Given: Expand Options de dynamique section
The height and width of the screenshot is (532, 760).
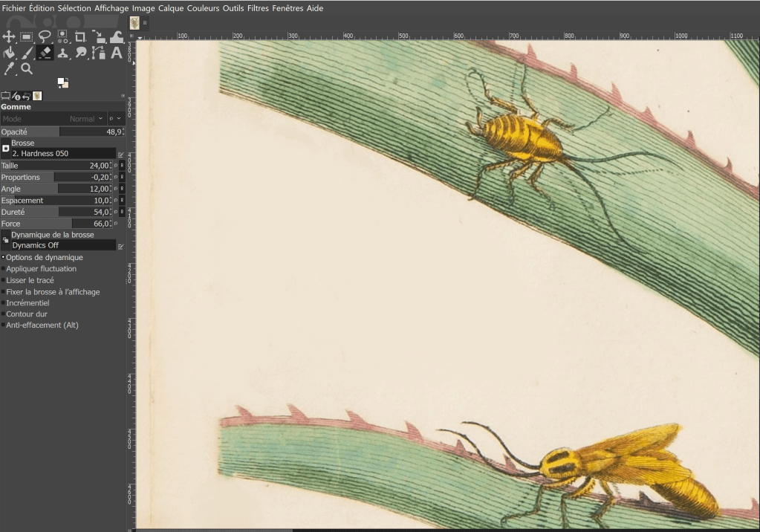Looking at the screenshot, I should coord(3,258).
